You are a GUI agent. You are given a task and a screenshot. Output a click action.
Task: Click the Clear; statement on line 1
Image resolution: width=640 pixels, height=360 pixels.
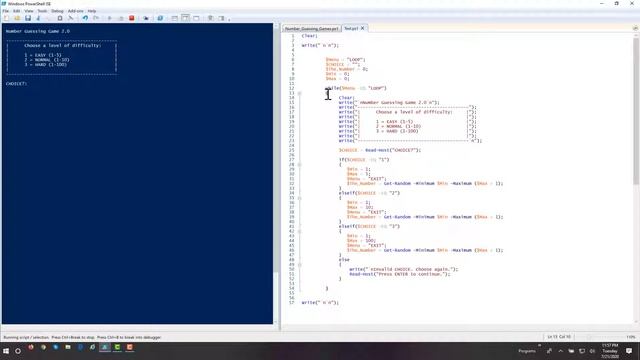[309, 36]
